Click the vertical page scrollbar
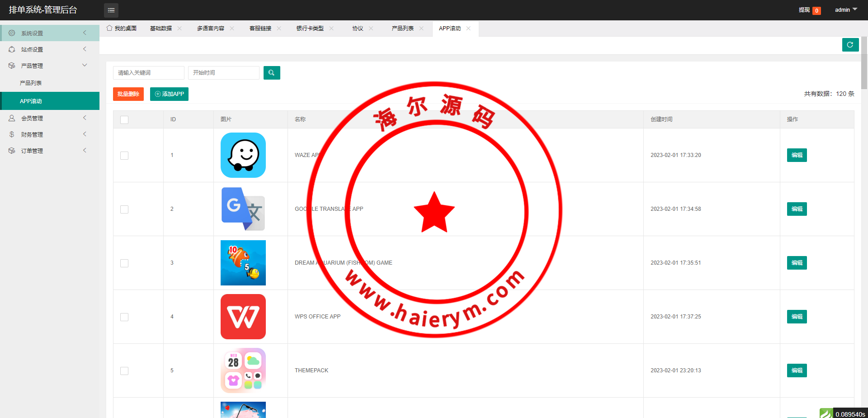 click(x=864, y=63)
